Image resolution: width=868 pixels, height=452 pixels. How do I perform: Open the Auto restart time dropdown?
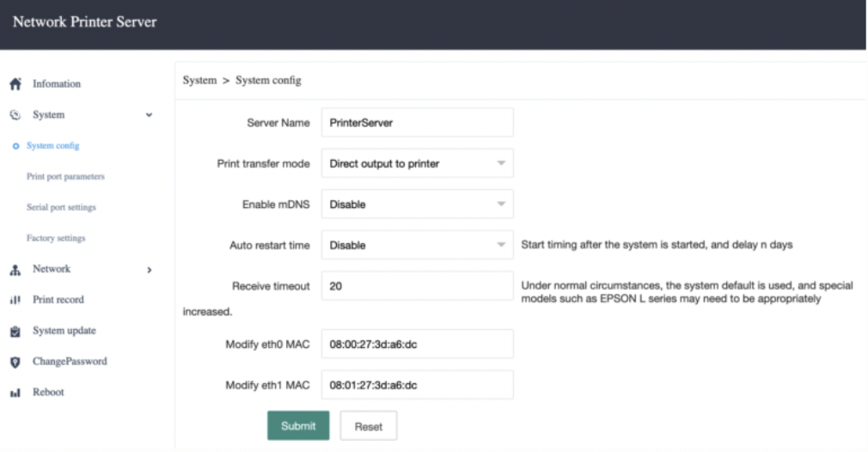pyautogui.click(x=417, y=245)
